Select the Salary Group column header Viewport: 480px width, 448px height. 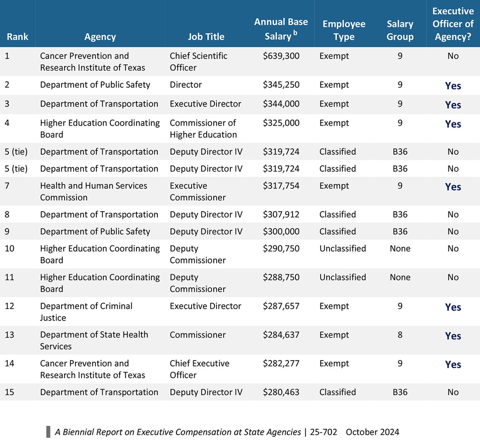pyautogui.click(x=400, y=30)
